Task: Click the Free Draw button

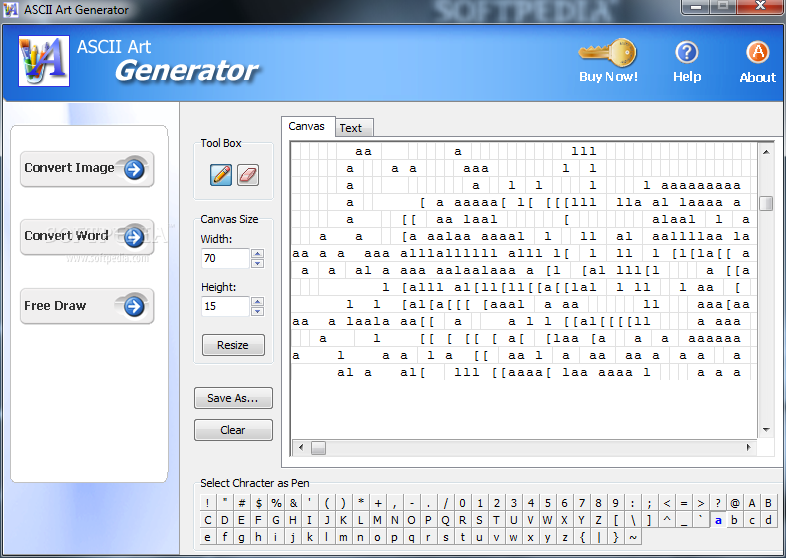Action: click(87, 306)
